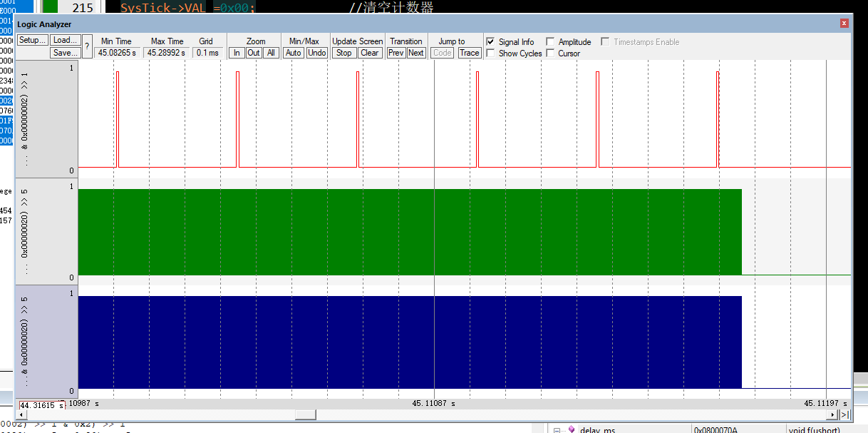Enable the Cursor checkbox

(549, 54)
